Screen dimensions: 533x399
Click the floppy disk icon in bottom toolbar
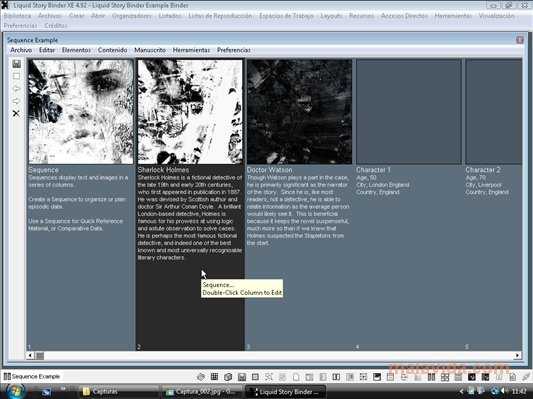(x=242, y=377)
